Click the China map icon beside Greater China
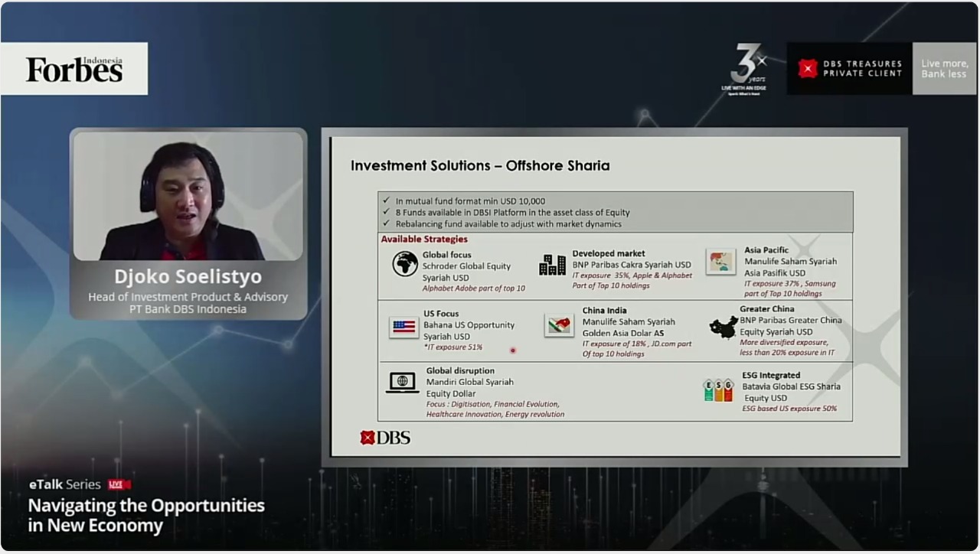 724,328
